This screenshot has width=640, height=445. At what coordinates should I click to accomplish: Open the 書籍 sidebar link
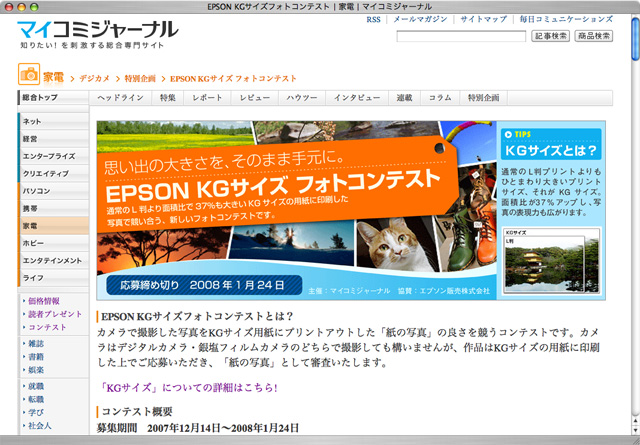(x=36, y=357)
